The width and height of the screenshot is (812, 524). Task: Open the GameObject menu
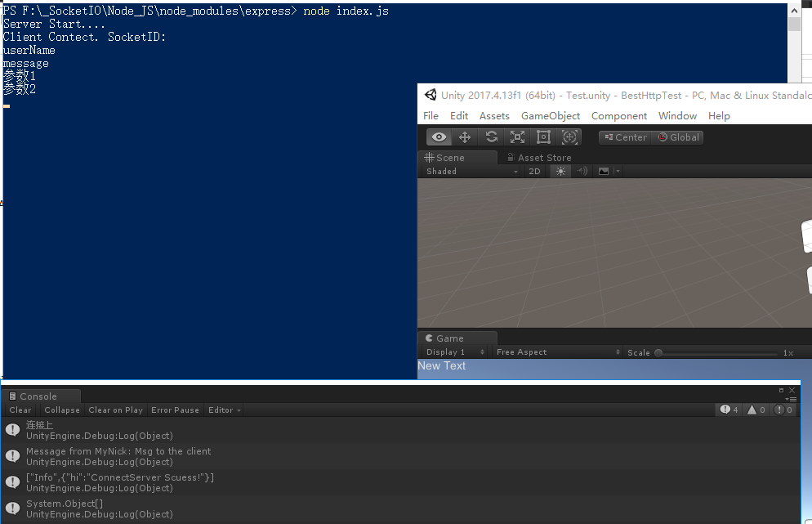(550, 115)
